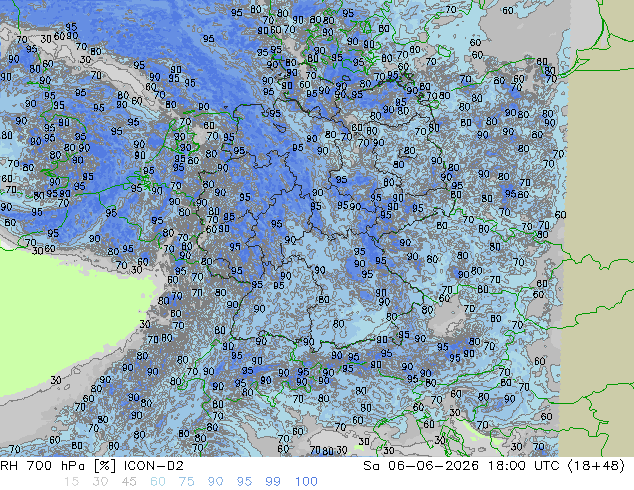Click the date text 'Sa 06-06-2026'
The height and width of the screenshot is (490, 634).
tap(421, 466)
